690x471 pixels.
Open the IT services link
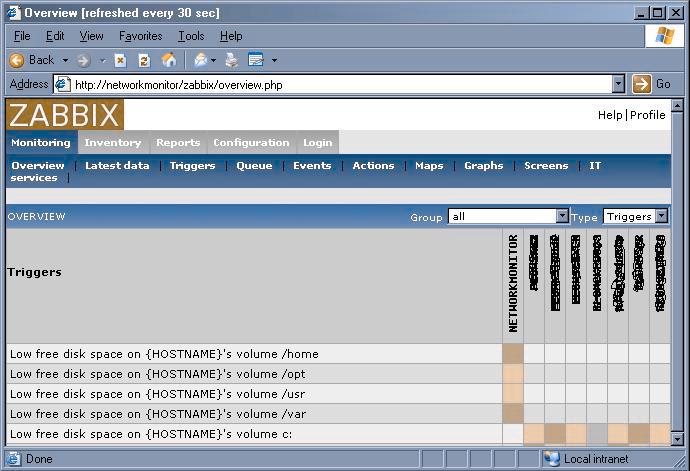(x=595, y=166)
